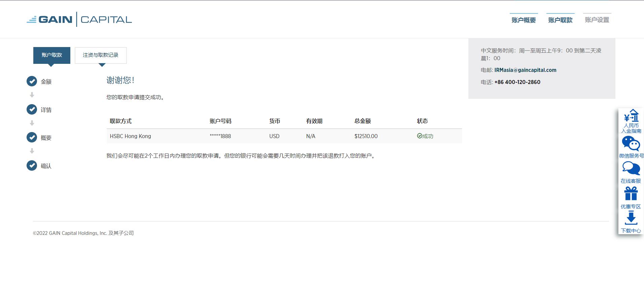644x295 pixels.
Task: Click the phone number +86 400-120-2860
Action: [x=517, y=82]
